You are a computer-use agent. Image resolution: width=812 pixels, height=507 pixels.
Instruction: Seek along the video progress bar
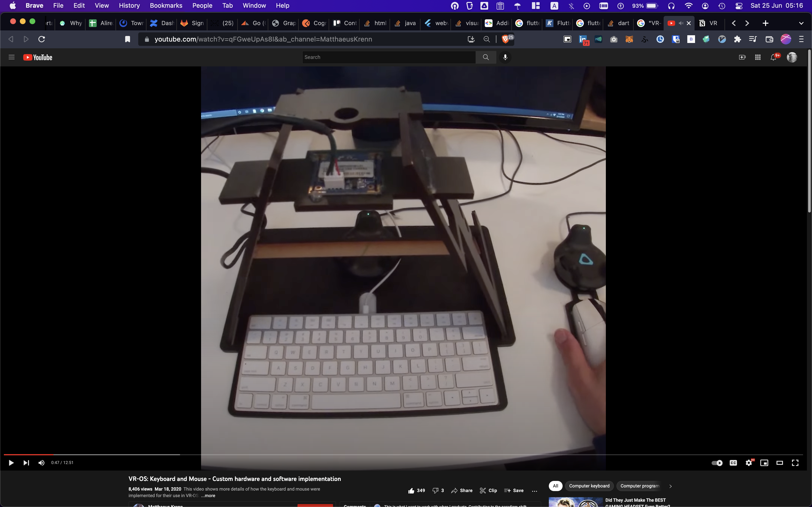[x=403, y=455]
